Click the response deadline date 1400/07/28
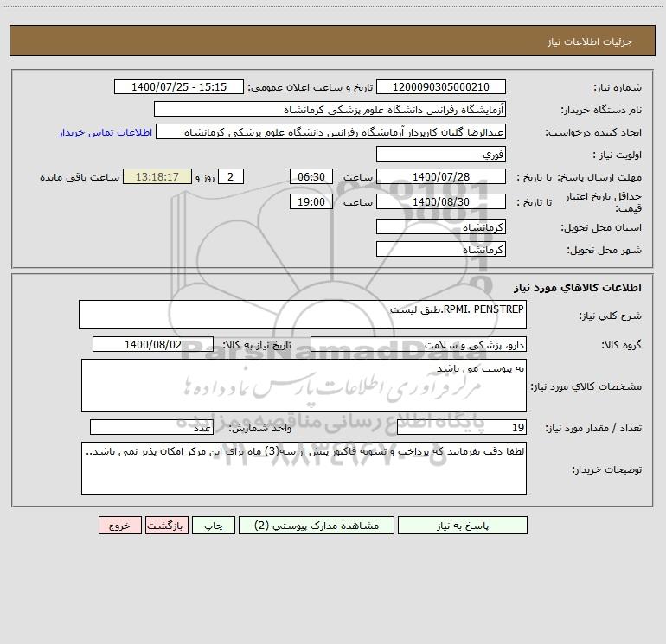Image resolution: width=666 pixels, height=644 pixels. (x=441, y=176)
